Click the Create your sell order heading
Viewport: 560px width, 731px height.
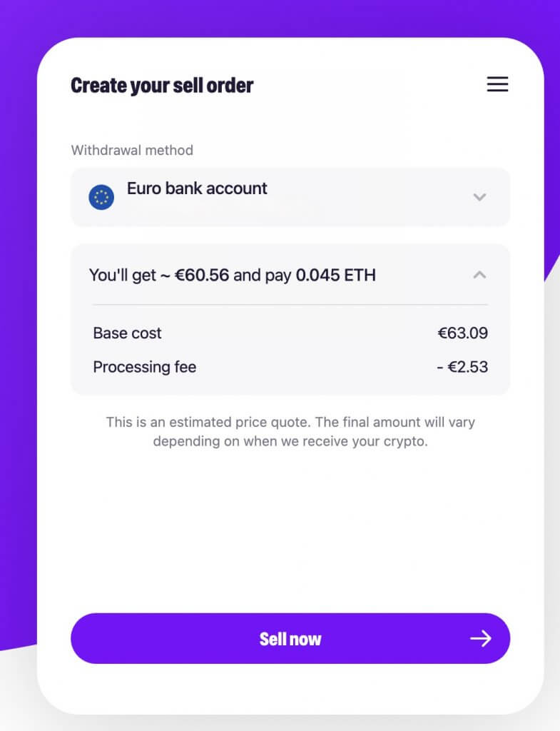pos(162,86)
